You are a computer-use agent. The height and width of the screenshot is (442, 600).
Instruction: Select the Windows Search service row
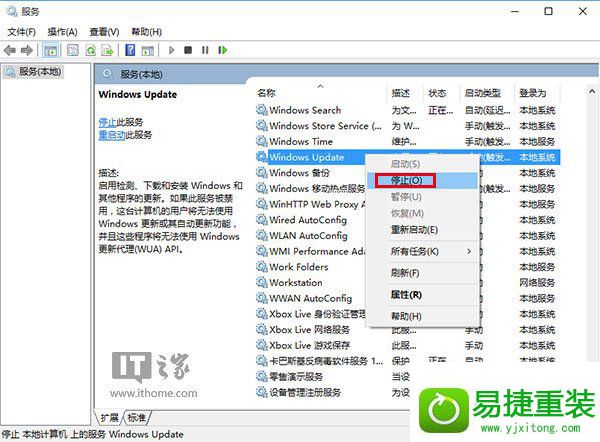pyautogui.click(x=408, y=110)
